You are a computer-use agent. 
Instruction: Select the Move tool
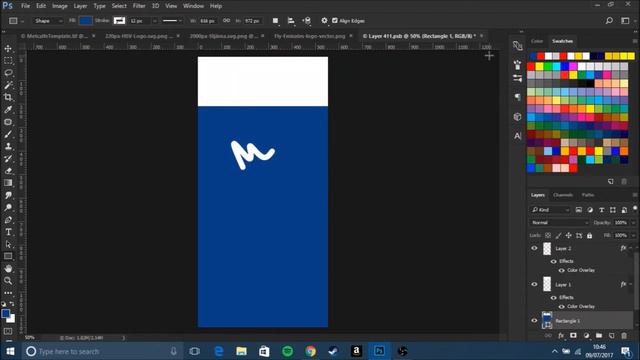[x=8, y=49]
